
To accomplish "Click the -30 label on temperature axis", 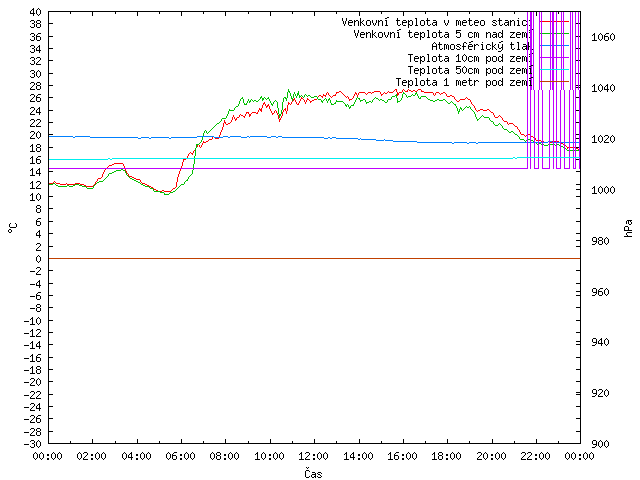I will (33, 444).
